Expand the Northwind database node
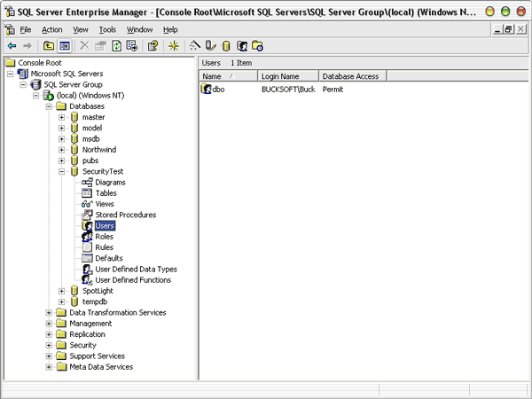 62,150
